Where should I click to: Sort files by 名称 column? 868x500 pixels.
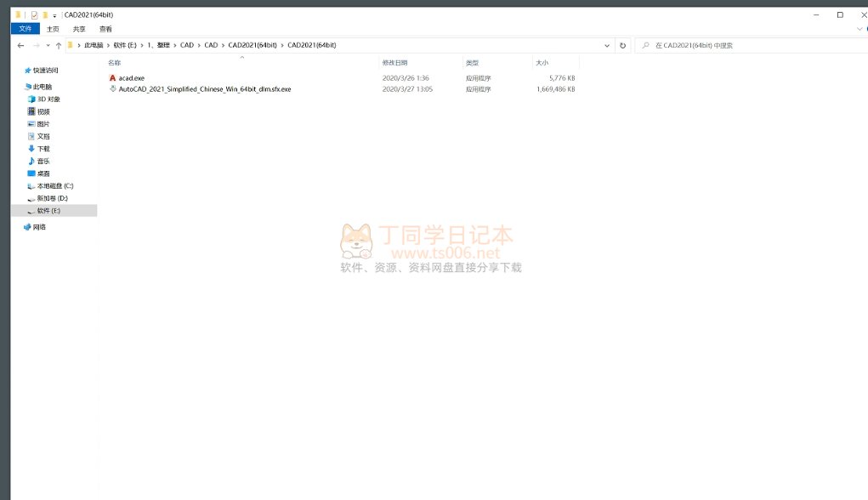point(115,63)
